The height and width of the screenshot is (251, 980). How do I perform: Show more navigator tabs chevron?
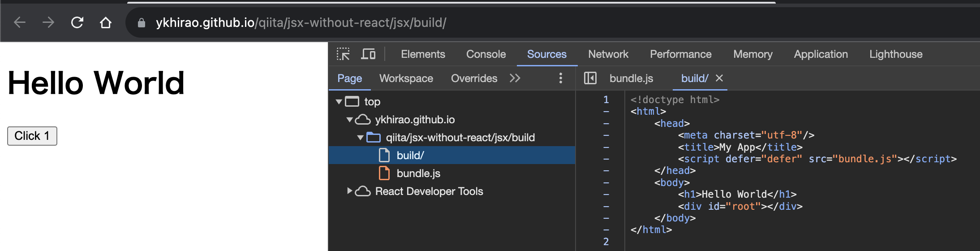[x=515, y=78]
